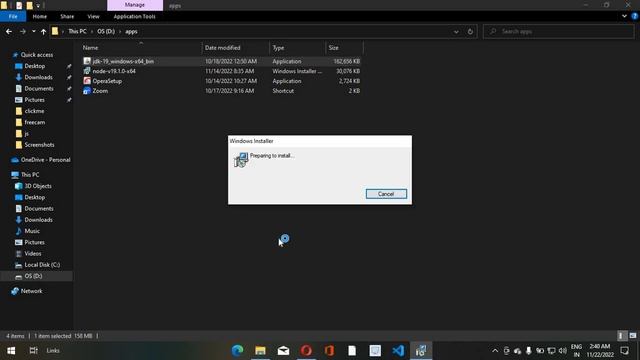This screenshot has width=640, height=360.
Task: Open volume control in system tray
Action: (562, 351)
